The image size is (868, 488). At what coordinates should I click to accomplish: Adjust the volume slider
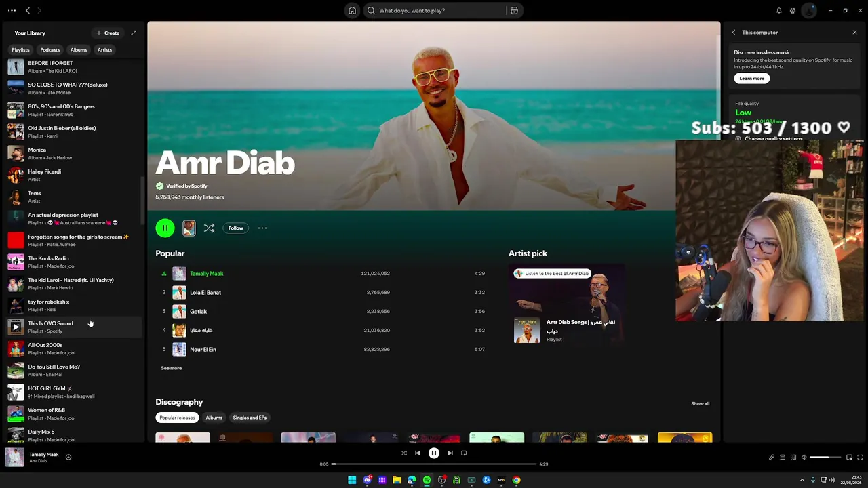click(x=825, y=457)
